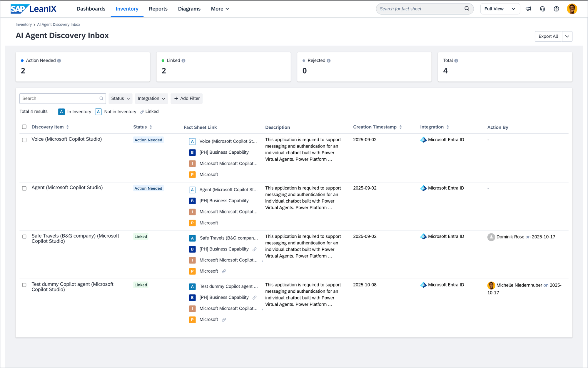This screenshot has height=368, width=588.
Task: Check the Safe Travels (B&G company) row
Action: [24, 236]
